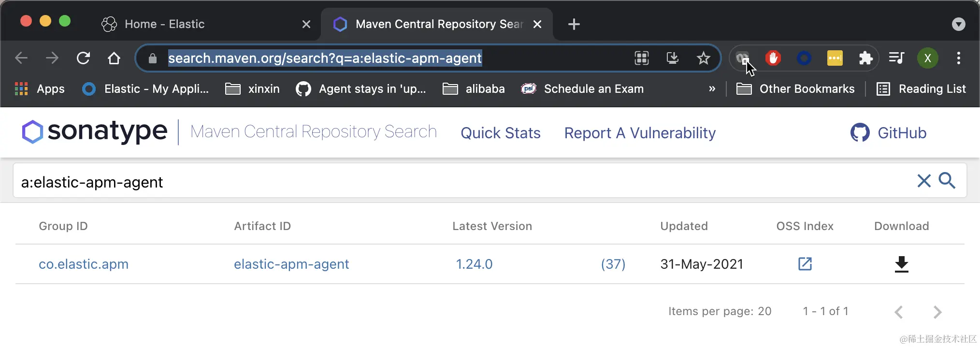
Task: Click the 1.24.0 latest version link
Action: pyautogui.click(x=474, y=264)
